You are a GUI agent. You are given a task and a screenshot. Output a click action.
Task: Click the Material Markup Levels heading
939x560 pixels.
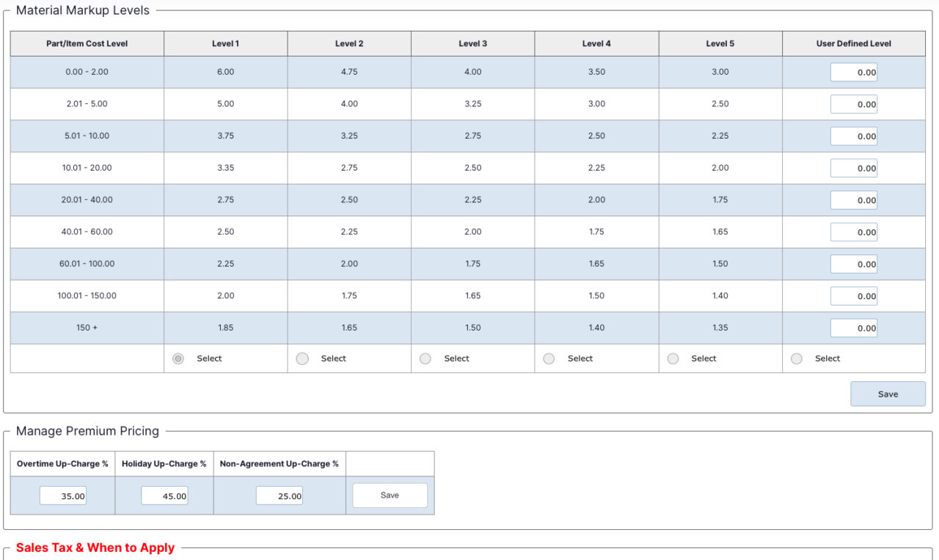coord(82,10)
